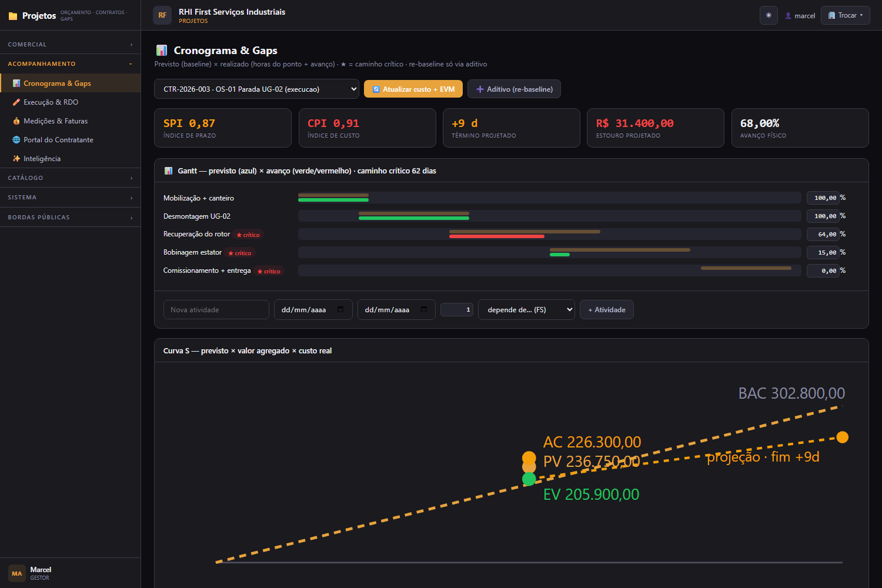The height and width of the screenshot is (588, 882).
Task: Open calendar picker in first date field
Action: point(340,309)
